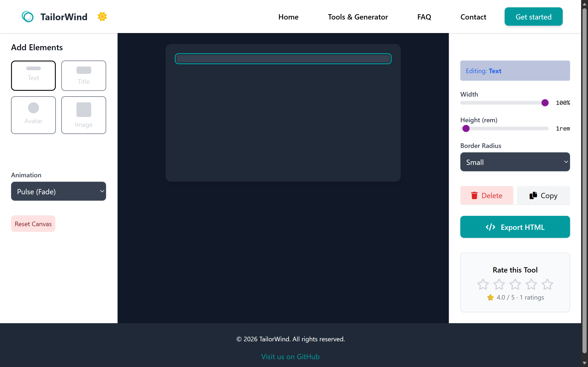The height and width of the screenshot is (367, 588).
Task: Add a Text skeleton element
Action: tap(33, 75)
